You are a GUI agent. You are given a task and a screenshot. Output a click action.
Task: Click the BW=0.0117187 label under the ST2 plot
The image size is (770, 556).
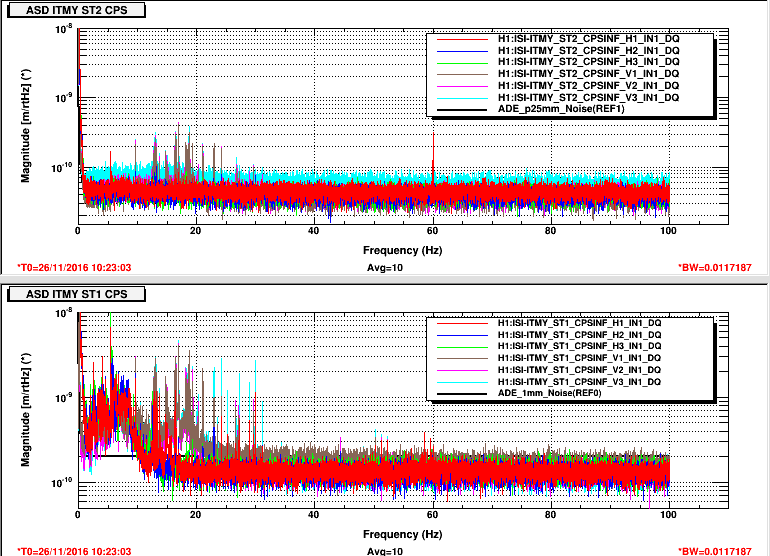(715, 268)
